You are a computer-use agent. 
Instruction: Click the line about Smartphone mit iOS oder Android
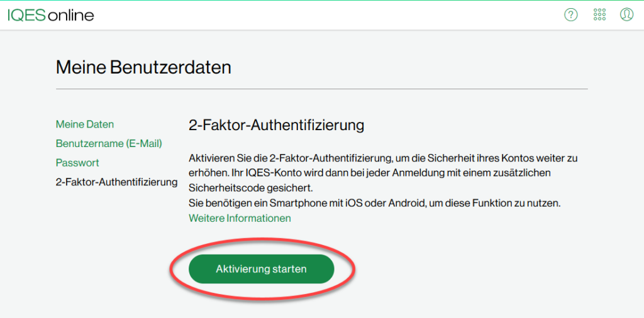375,203
